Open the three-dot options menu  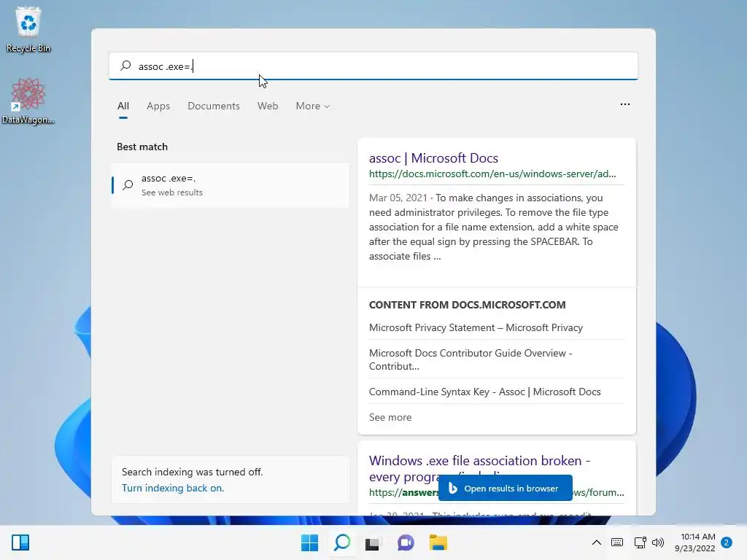click(x=624, y=104)
